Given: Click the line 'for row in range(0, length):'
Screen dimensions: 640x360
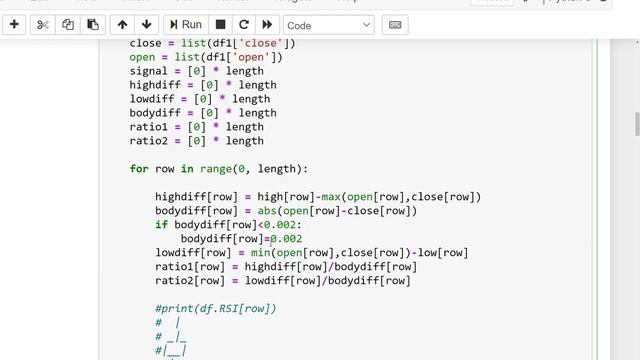Looking at the screenshot, I should [x=218, y=169].
